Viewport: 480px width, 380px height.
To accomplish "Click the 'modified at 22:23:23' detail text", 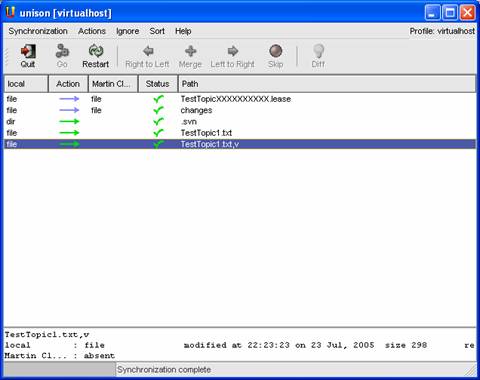I will (237, 345).
